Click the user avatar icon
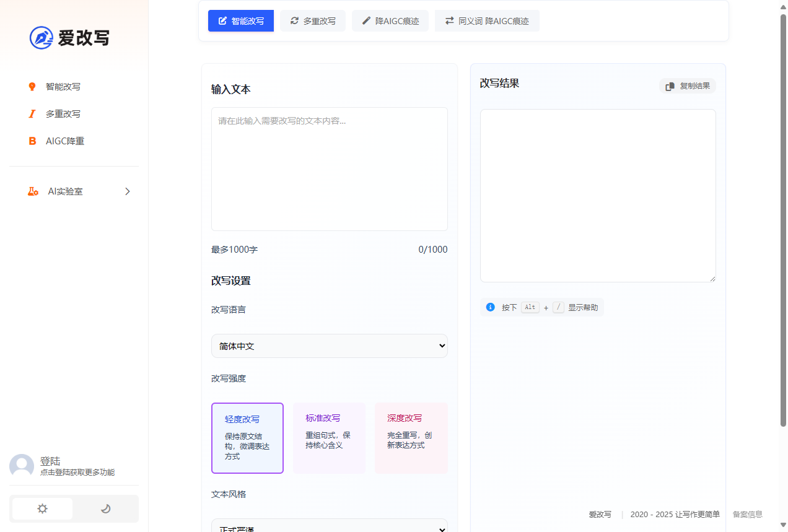 (x=22, y=466)
